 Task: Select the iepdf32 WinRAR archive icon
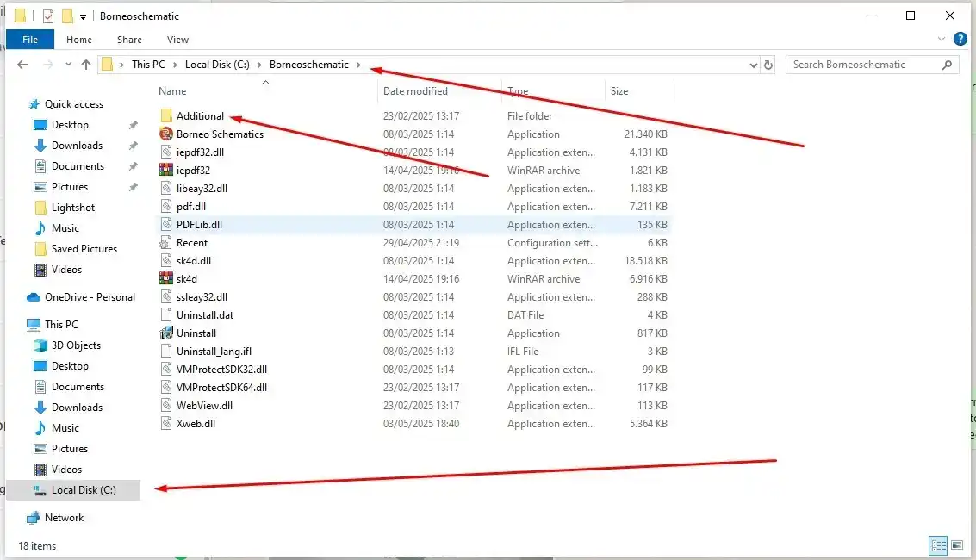[x=166, y=170]
